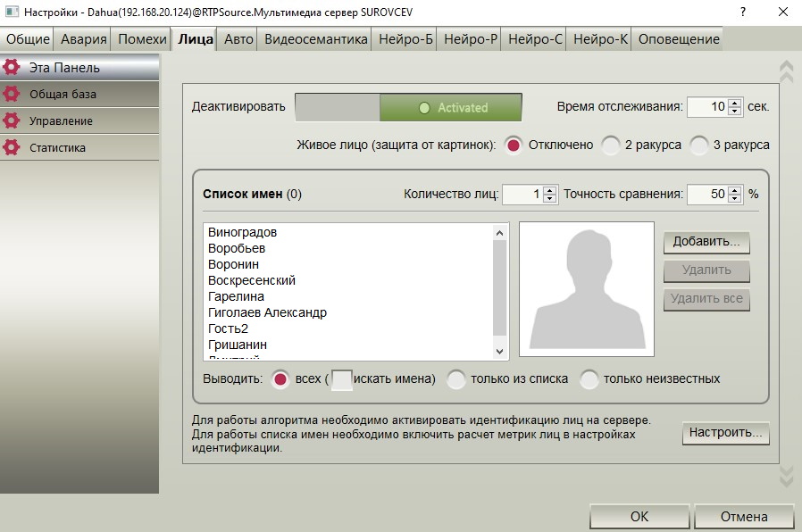802x532 pixels.
Task: Increase Время отслеживания with up arrow
Action: [x=734, y=103]
